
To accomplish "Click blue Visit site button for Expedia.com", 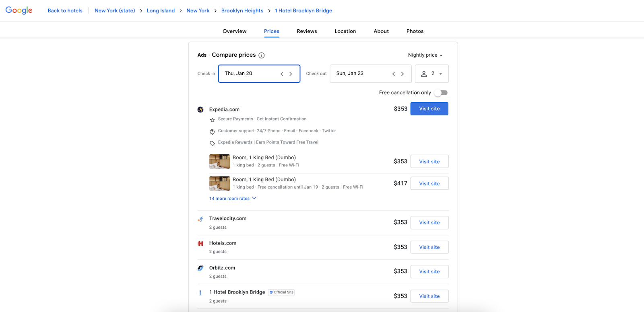I will click(429, 109).
